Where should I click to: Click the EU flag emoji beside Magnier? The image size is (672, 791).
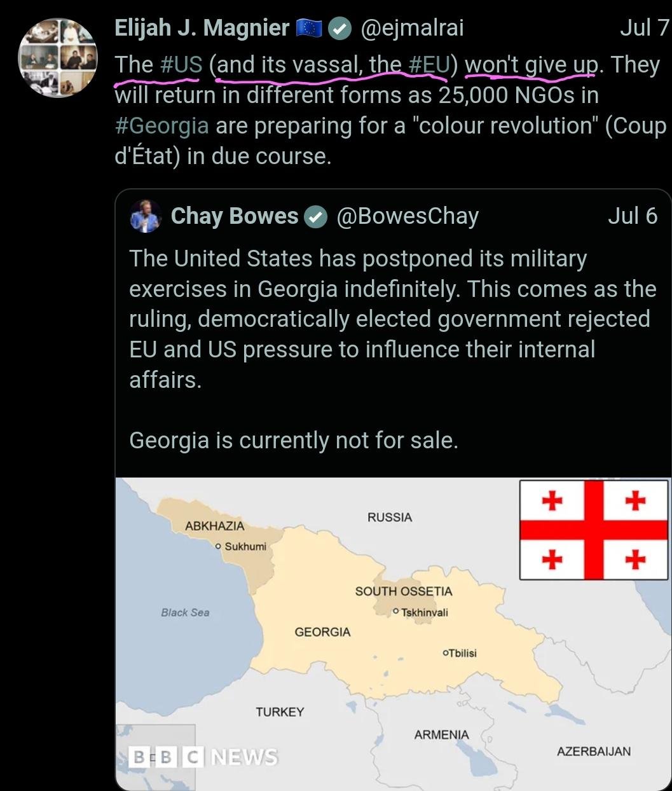coord(309,29)
